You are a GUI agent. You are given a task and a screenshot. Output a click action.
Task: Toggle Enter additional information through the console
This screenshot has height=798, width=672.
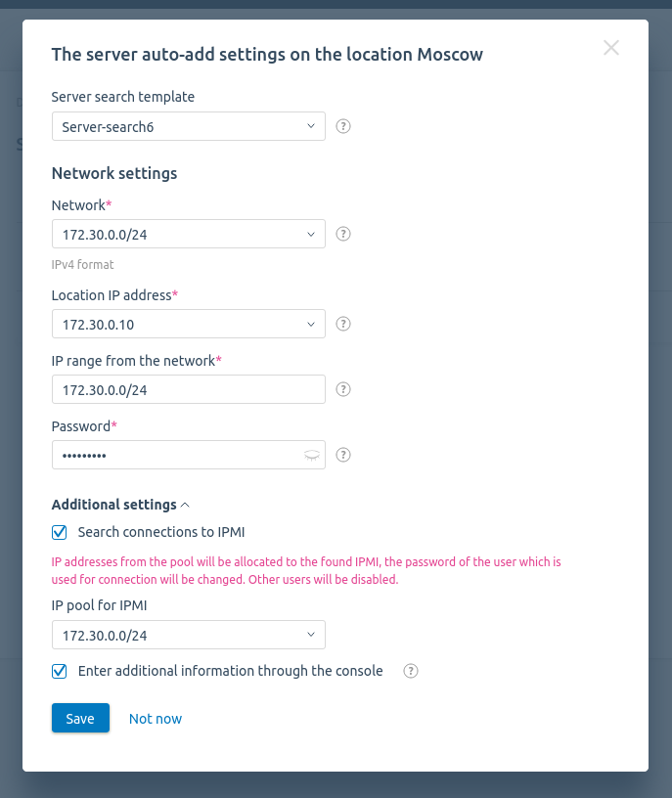pyautogui.click(x=59, y=671)
